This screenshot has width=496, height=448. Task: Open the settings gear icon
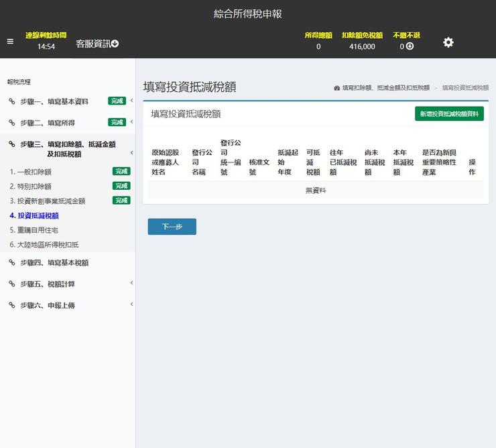pos(448,42)
